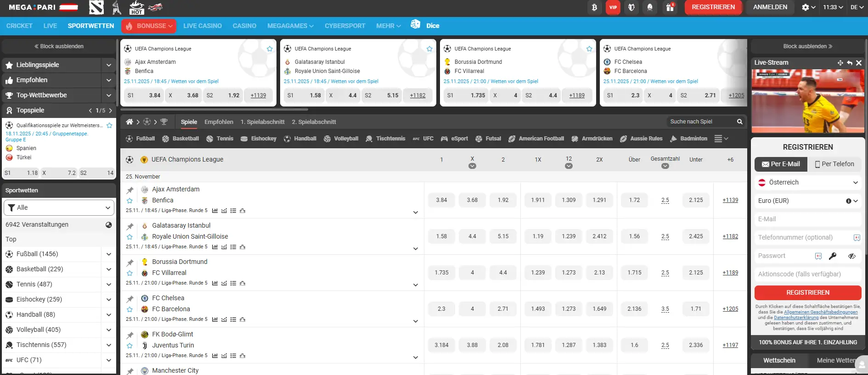The image size is (868, 375).
Task: Expand Fußball (1456) sports category
Action: click(x=108, y=254)
